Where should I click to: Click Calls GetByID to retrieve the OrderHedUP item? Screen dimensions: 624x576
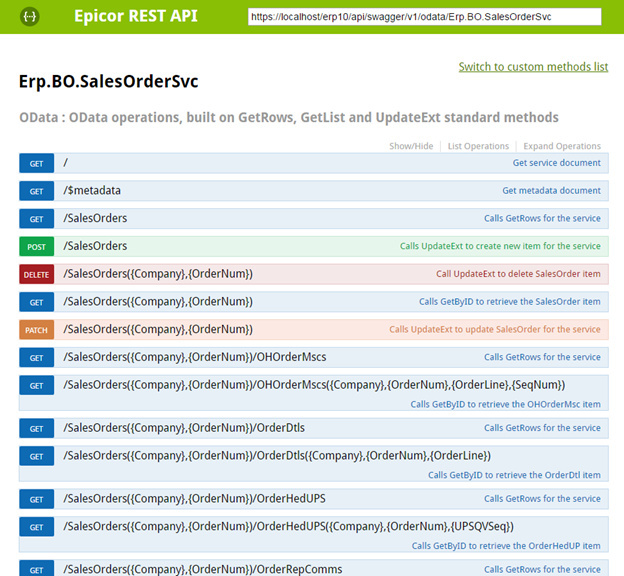point(506,546)
